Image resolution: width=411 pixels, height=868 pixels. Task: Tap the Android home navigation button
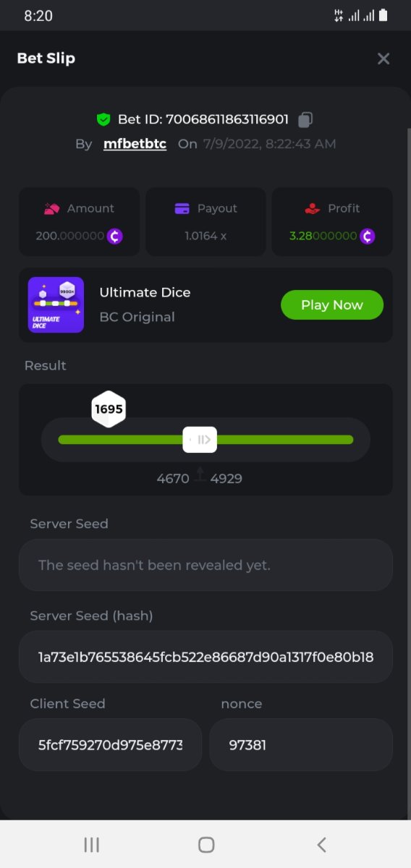click(x=206, y=844)
